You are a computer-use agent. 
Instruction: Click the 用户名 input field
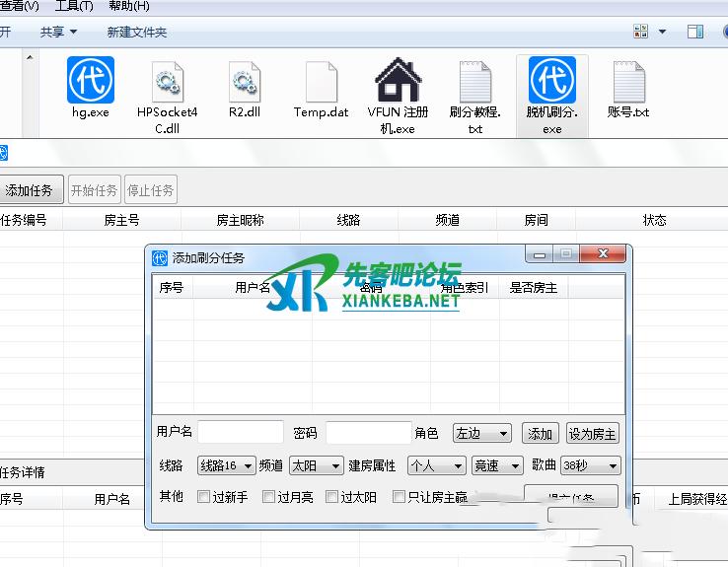coord(240,433)
